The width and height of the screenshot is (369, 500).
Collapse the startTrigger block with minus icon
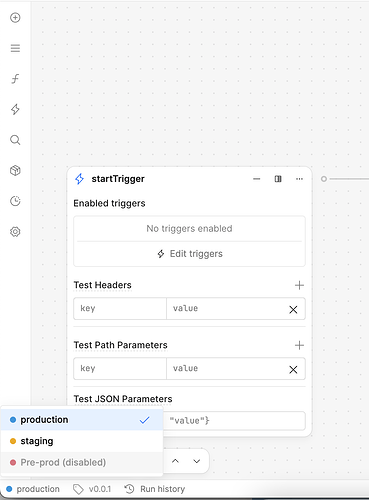pos(256,179)
